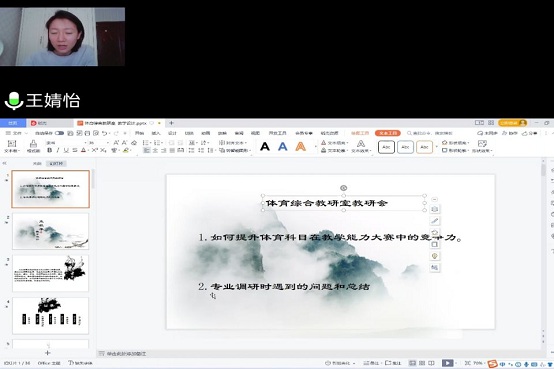This screenshot has width=554, height=369.
Task: Click the Sogou input method icon
Action: (x=493, y=364)
